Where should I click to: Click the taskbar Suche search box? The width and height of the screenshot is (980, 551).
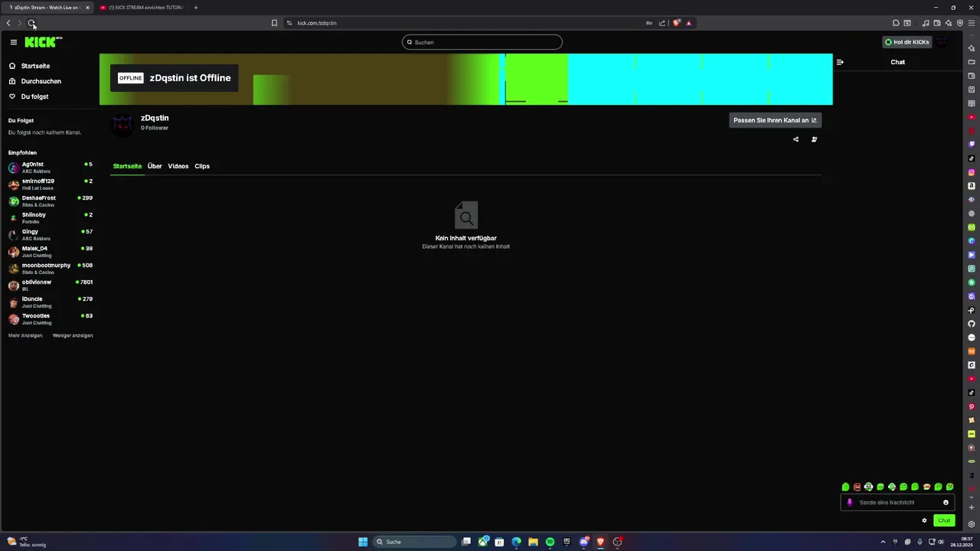coord(413,542)
